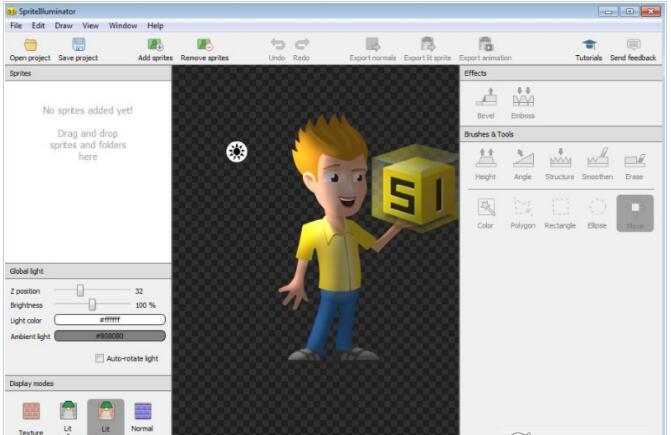Open the Light color #ffffff swatch
The image size is (671, 435).
pos(110,320)
